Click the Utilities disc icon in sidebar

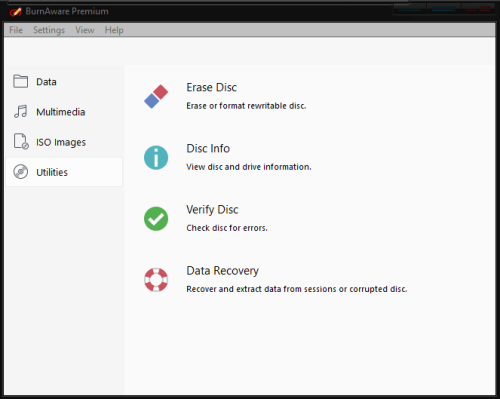21,172
